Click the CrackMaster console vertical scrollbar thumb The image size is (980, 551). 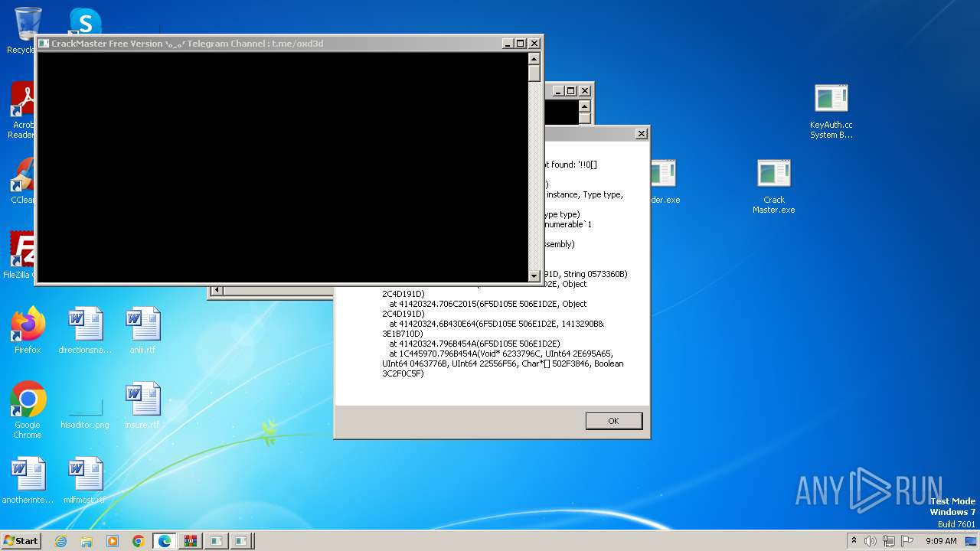tap(534, 73)
